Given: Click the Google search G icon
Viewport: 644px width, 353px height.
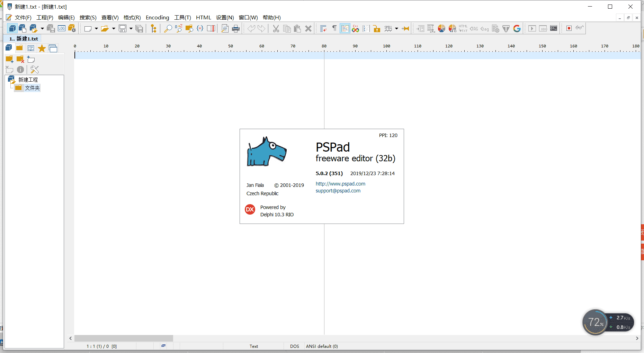Looking at the screenshot, I should pyautogui.click(x=517, y=28).
